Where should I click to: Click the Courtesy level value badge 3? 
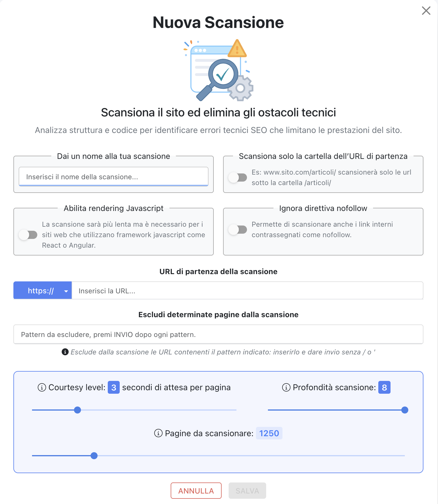point(114,388)
